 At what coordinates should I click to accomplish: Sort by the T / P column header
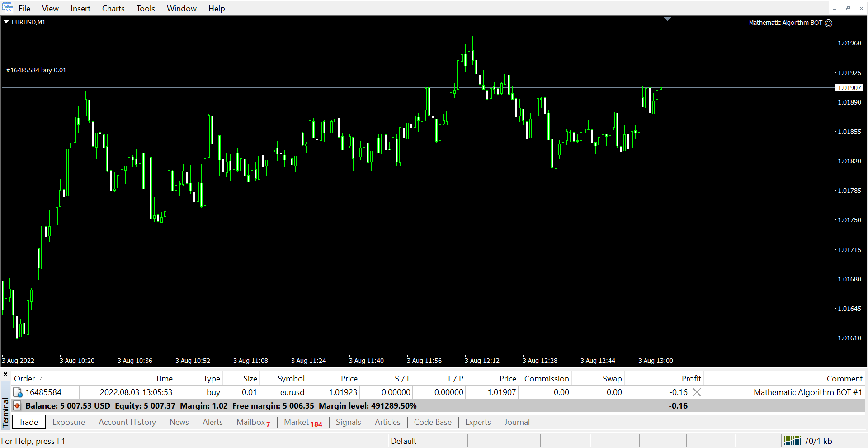point(439,379)
